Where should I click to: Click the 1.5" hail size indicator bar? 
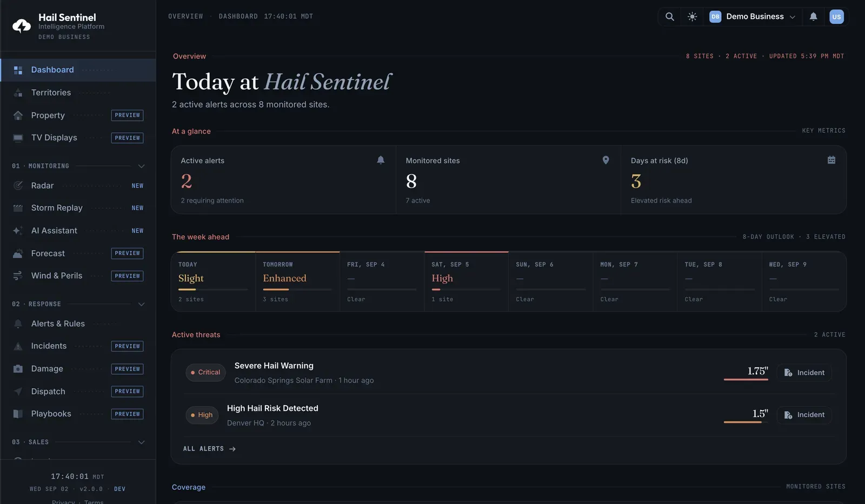coord(746,422)
